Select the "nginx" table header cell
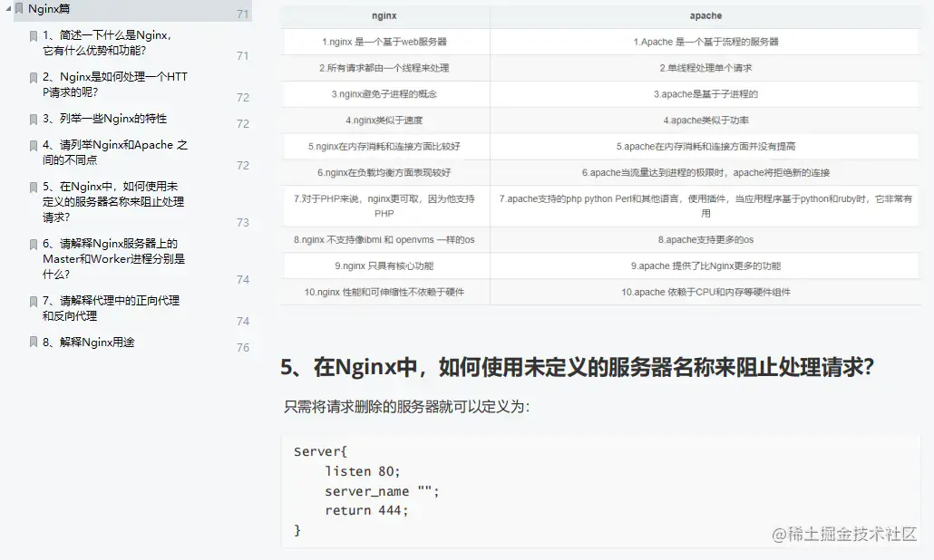Viewport: 934px width, 560px height. 383,15
